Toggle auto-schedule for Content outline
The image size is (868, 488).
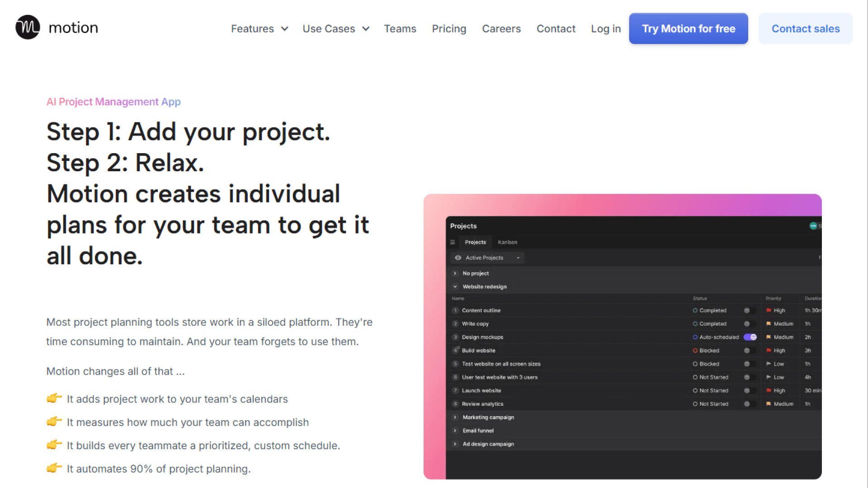tap(750, 310)
